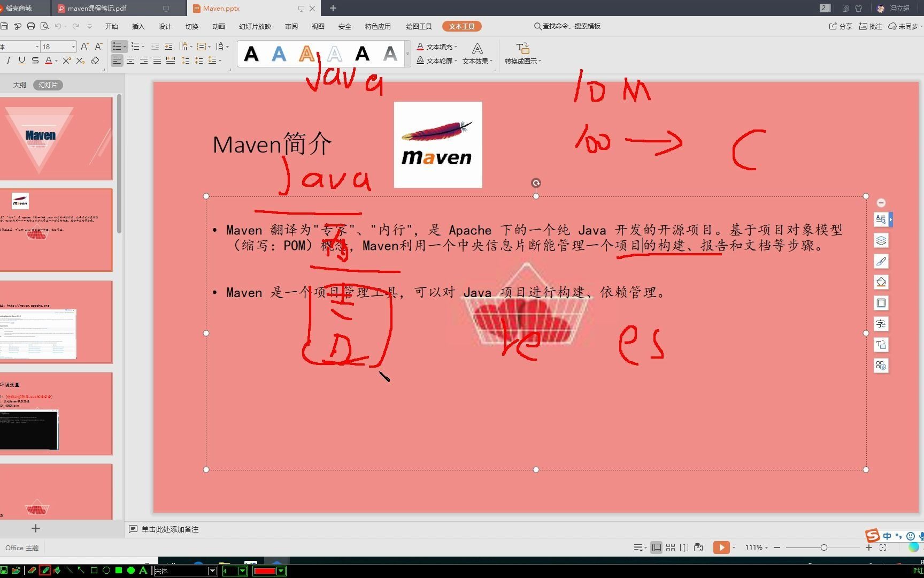Click 转换成图示 convert to diagram

coord(523,54)
